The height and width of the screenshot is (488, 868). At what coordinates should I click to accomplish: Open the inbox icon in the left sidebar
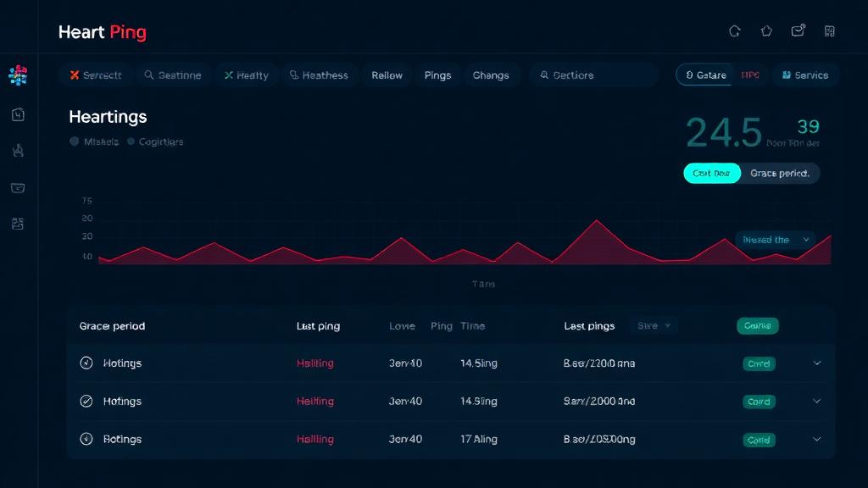point(18,188)
